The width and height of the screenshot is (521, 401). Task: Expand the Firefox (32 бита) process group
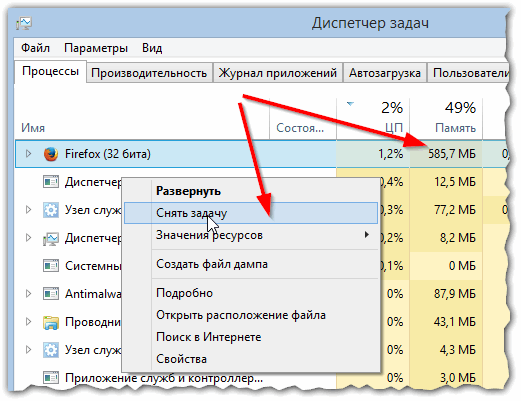coord(29,154)
